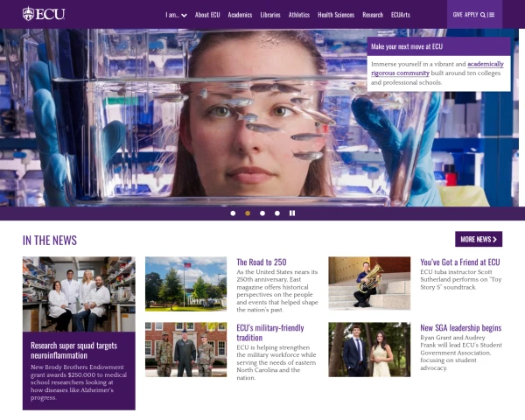The image size is (525, 420).
Task: Click the tuba player photo thumbnail
Action: [x=369, y=283]
